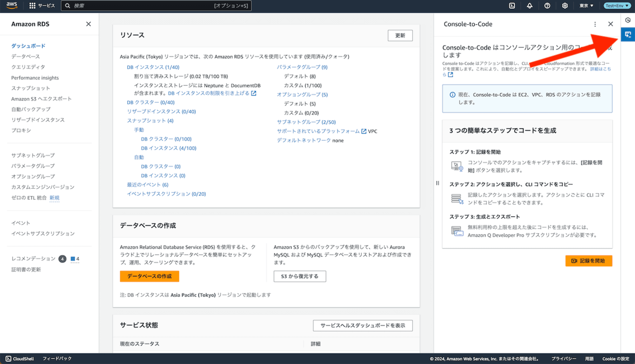Click the 更新 refresh button in リソース

click(400, 36)
